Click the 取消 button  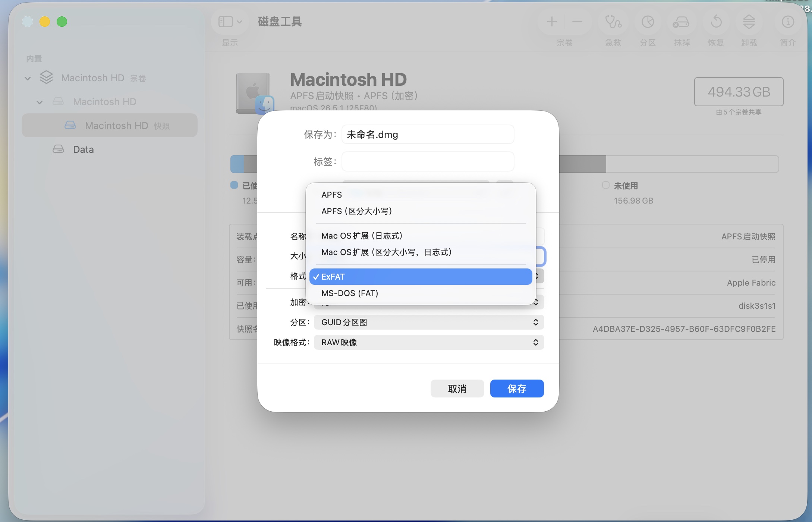tap(457, 389)
